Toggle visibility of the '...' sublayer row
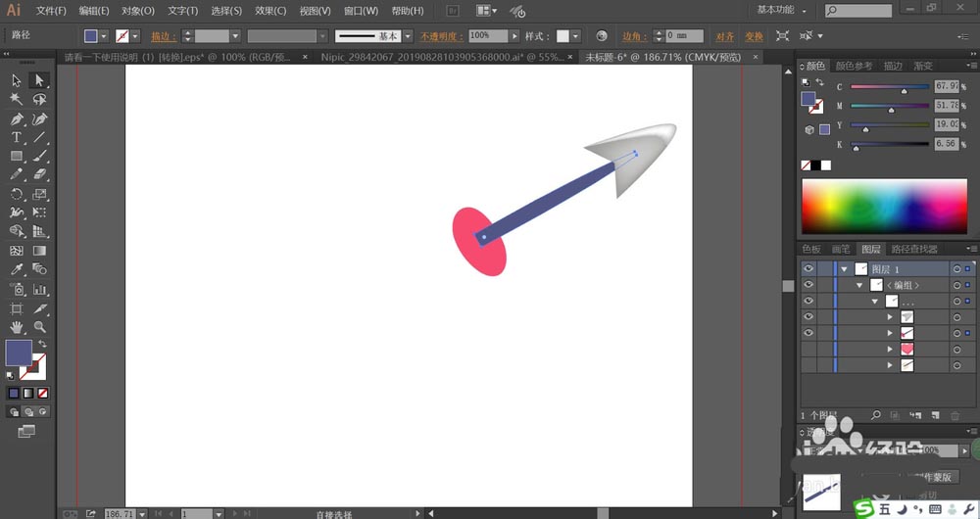This screenshot has width=980, height=519. (808, 301)
